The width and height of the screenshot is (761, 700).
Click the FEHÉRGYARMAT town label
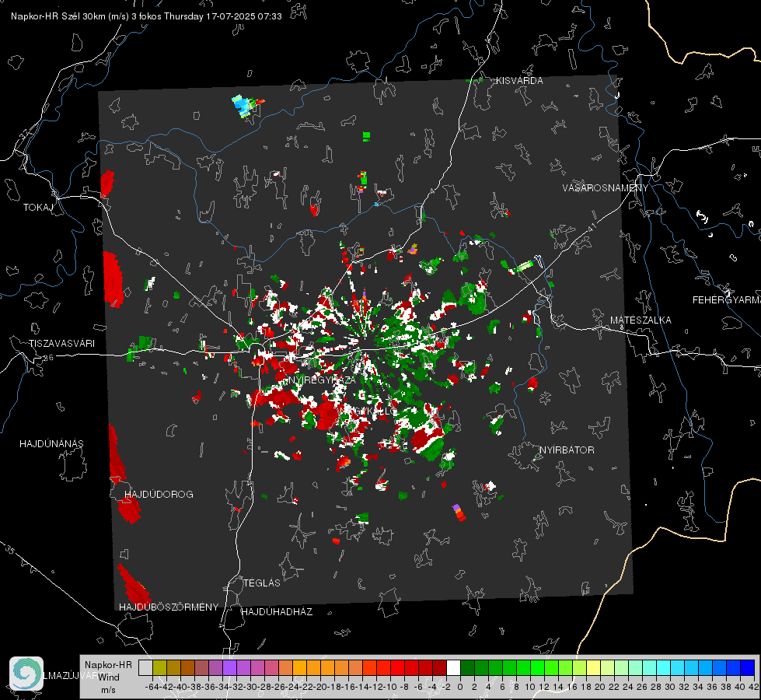coord(727,300)
